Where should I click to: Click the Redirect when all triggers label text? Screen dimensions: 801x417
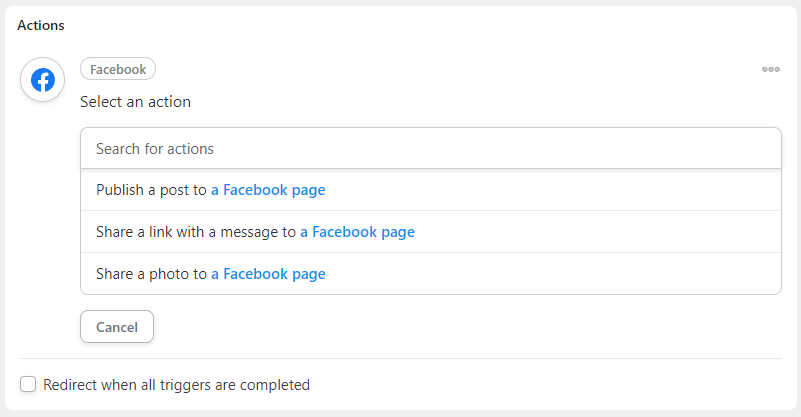click(176, 384)
